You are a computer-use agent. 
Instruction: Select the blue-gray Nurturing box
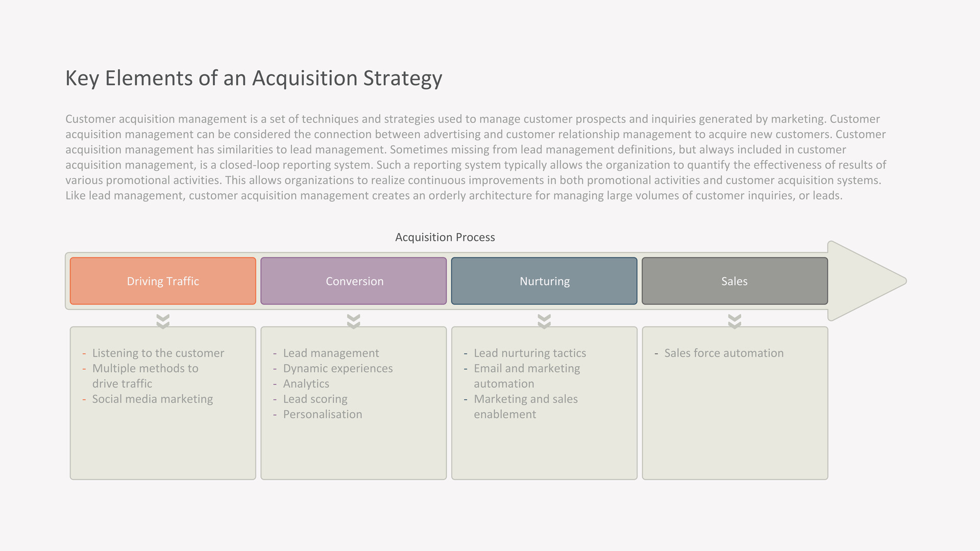click(544, 281)
